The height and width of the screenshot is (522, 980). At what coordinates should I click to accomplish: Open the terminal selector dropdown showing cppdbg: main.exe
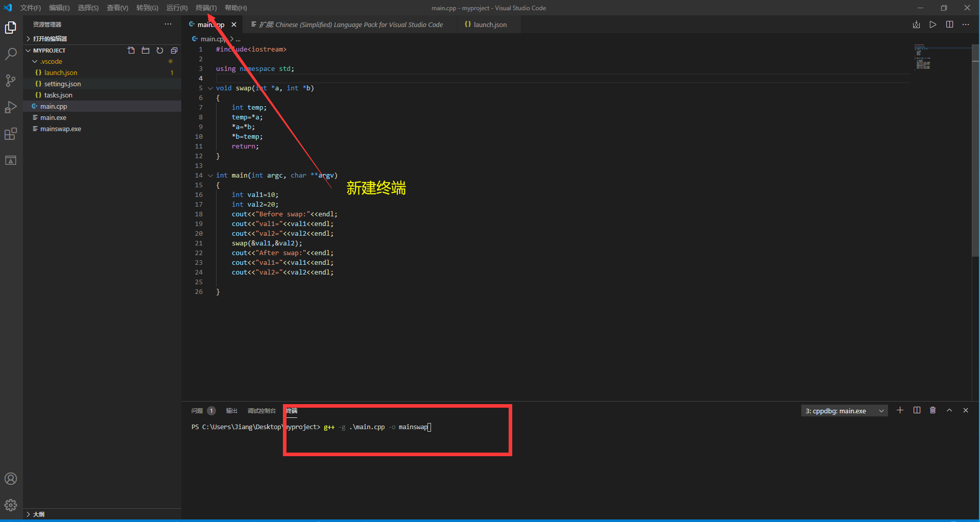pyautogui.click(x=844, y=410)
